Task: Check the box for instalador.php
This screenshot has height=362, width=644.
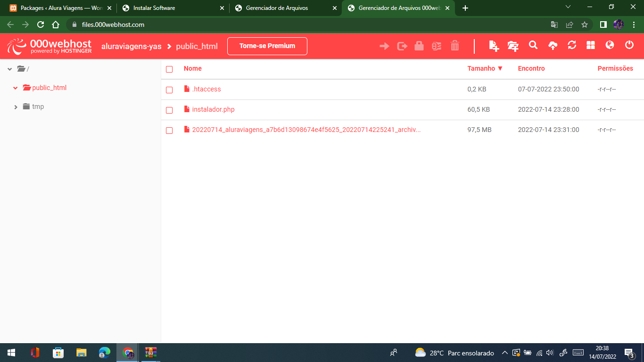Action: point(169,110)
